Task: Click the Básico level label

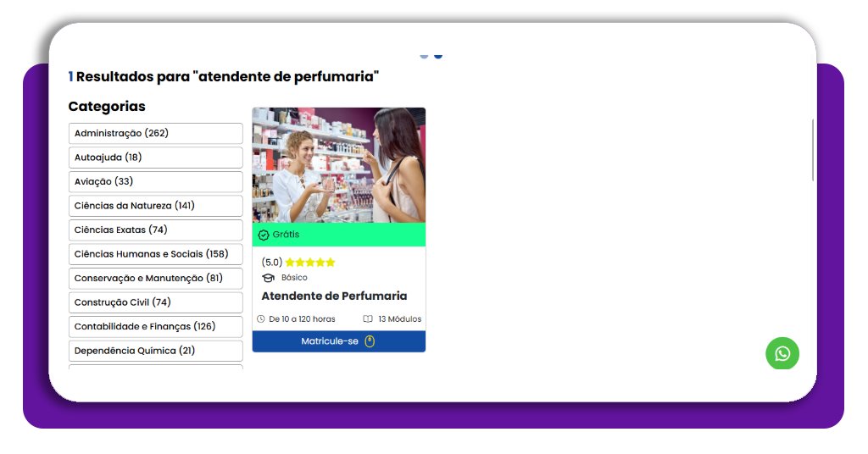Action: pyautogui.click(x=294, y=278)
